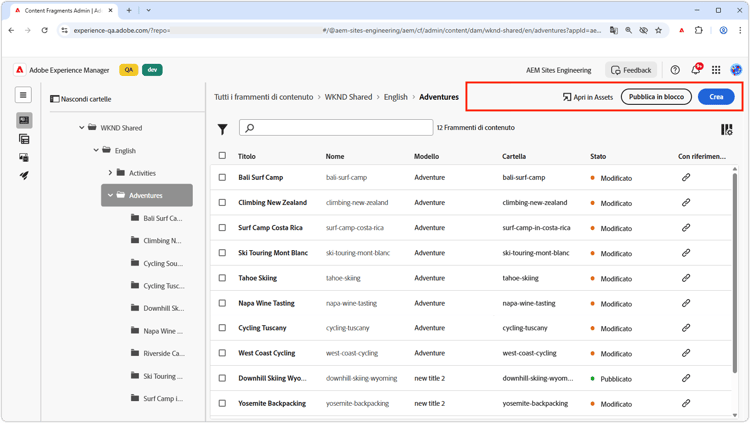Open the apps grid switcher icon
Screen dimensions: 750x423
716,70
